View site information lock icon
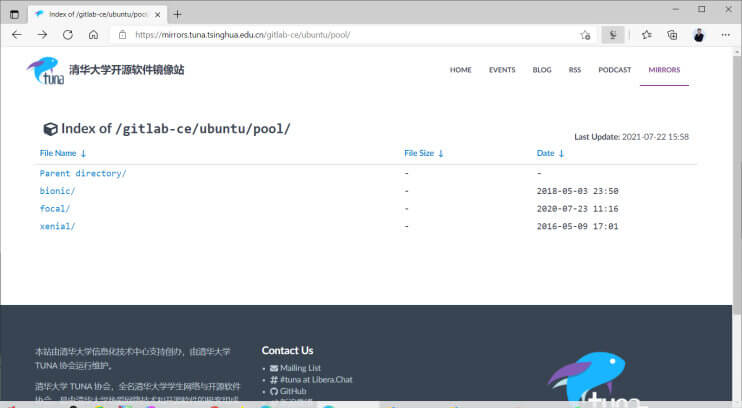The height and width of the screenshot is (408, 742). 123,35
